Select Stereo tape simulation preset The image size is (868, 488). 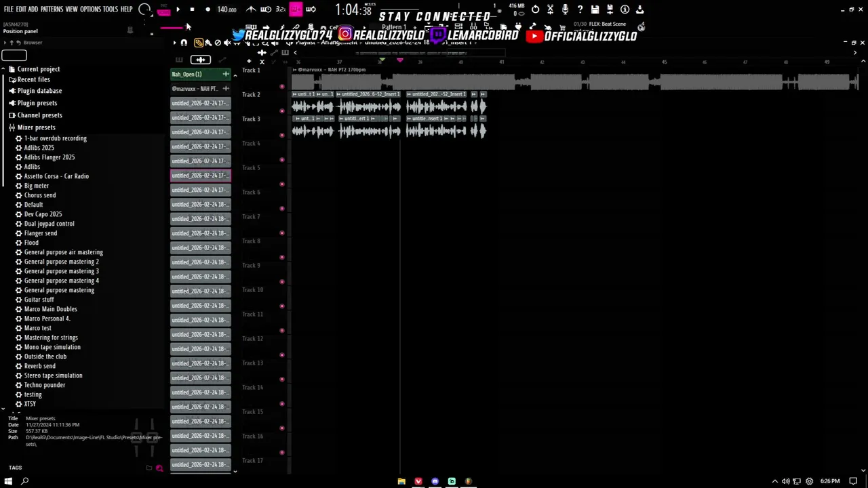53,375
